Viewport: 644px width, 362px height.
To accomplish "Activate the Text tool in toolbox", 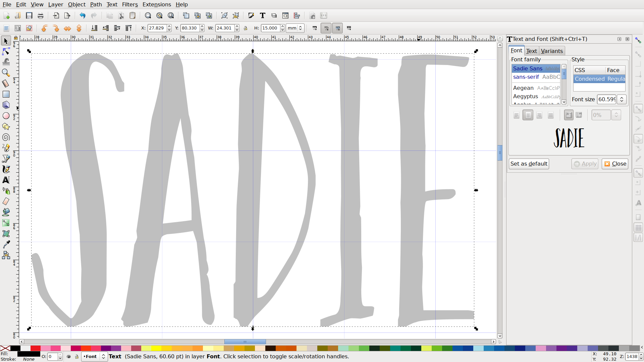I will click(x=6, y=180).
